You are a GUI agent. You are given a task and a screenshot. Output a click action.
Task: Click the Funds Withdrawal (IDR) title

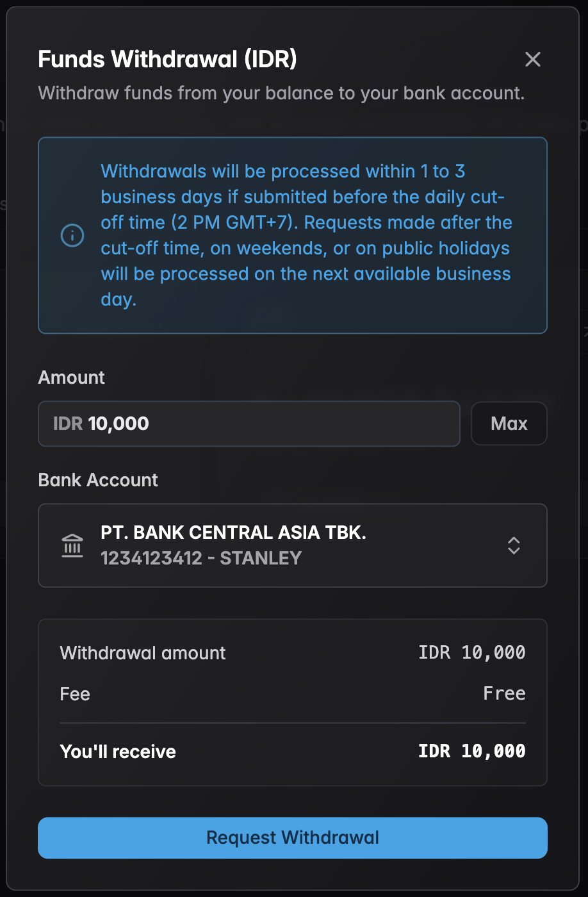pyautogui.click(x=168, y=59)
